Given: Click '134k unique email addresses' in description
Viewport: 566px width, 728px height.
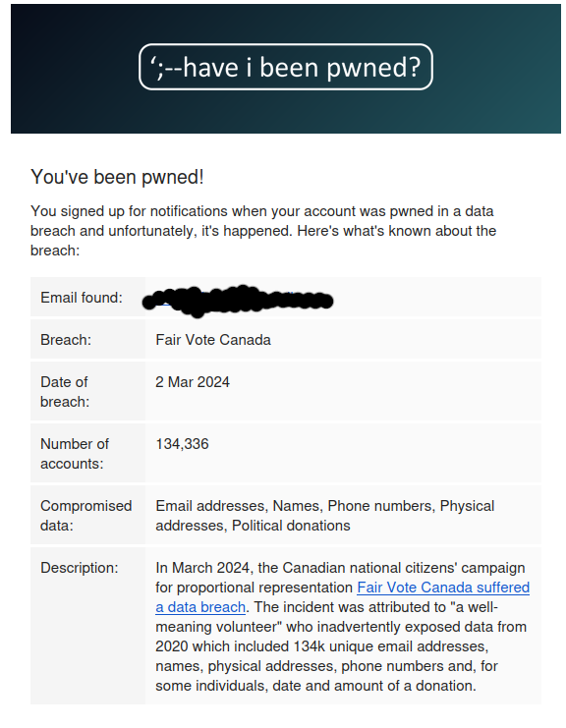Looking at the screenshot, I should click(x=390, y=646).
